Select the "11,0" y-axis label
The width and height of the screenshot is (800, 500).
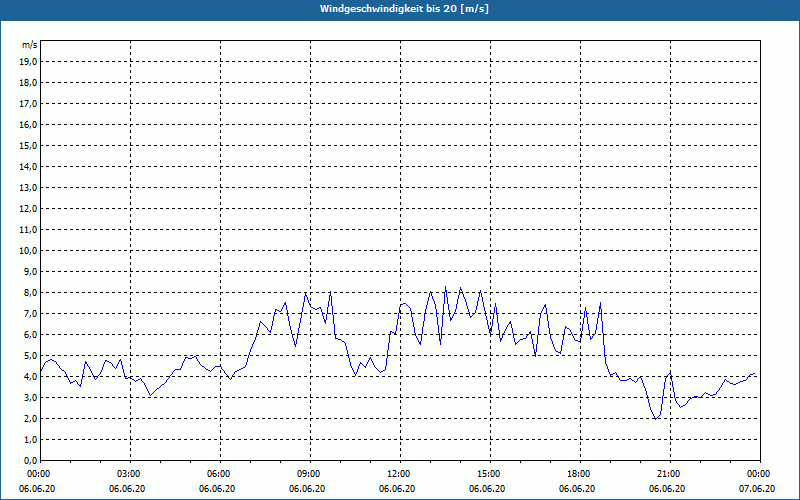pos(28,230)
